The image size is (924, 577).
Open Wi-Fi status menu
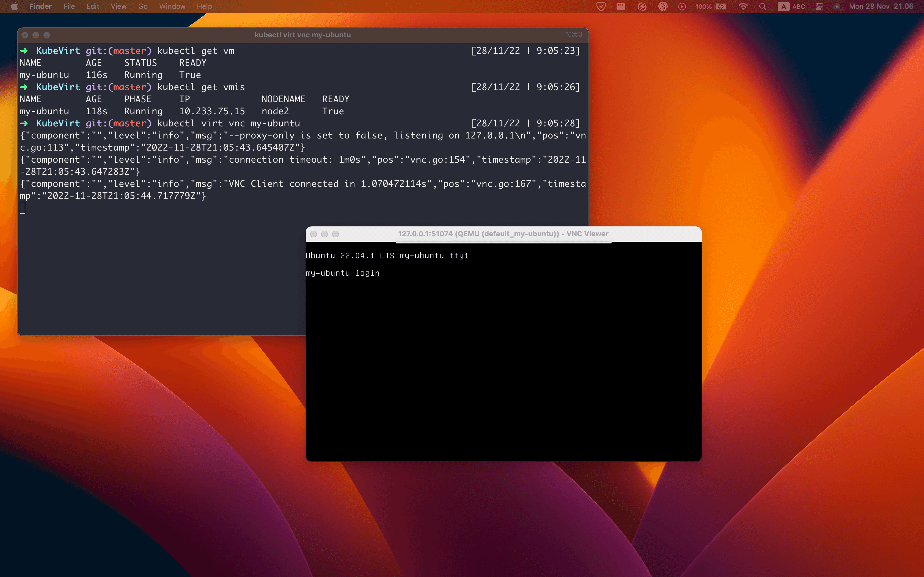coord(743,7)
